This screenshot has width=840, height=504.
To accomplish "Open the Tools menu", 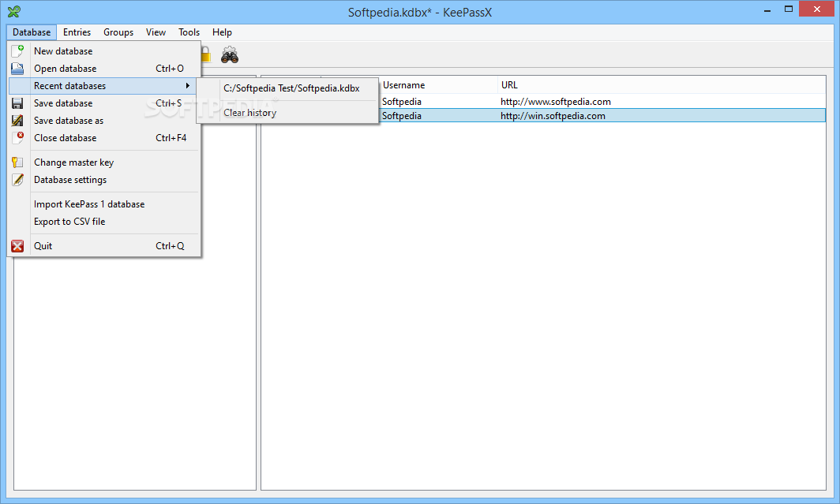I will pyautogui.click(x=189, y=32).
